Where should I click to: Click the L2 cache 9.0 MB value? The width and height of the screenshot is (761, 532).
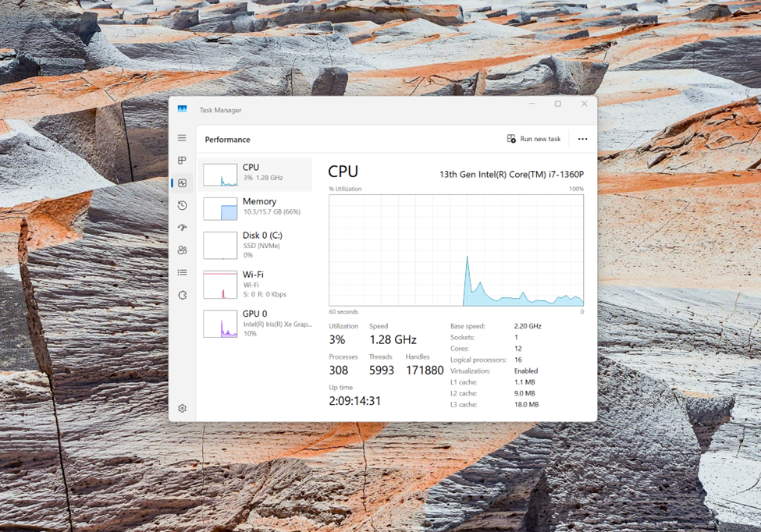coord(525,393)
